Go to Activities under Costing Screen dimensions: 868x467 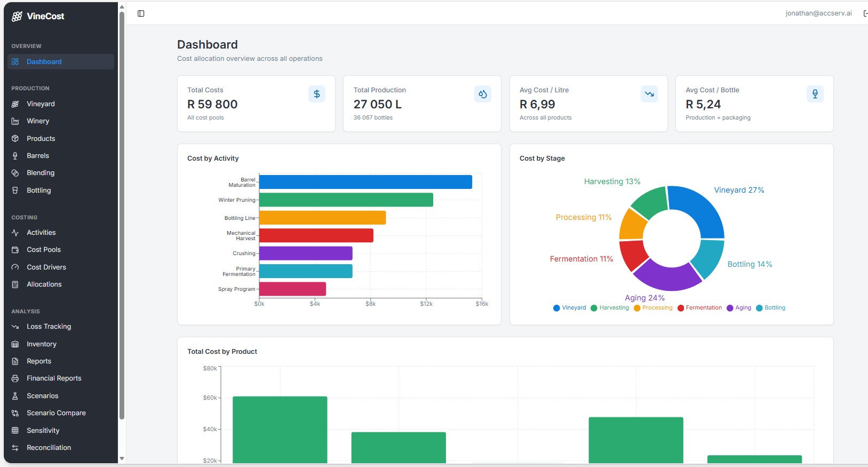(x=61, y=233)
